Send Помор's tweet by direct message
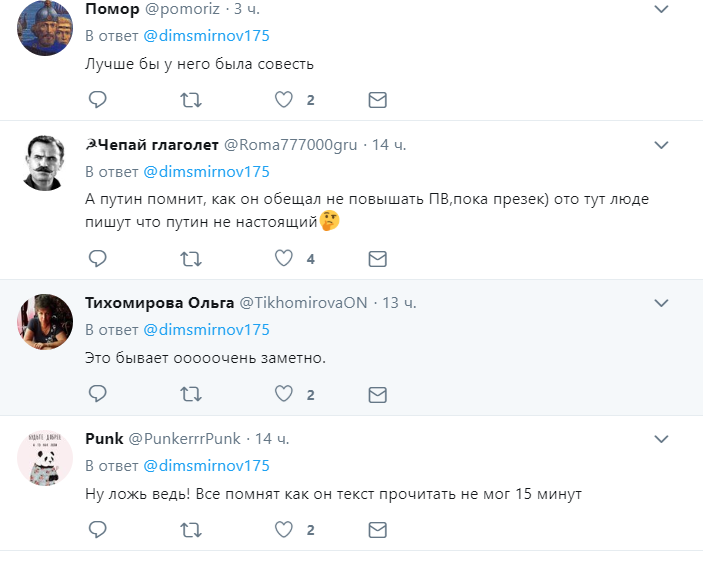This screenshot has height=561, width=703. click(x=378, y=100)
